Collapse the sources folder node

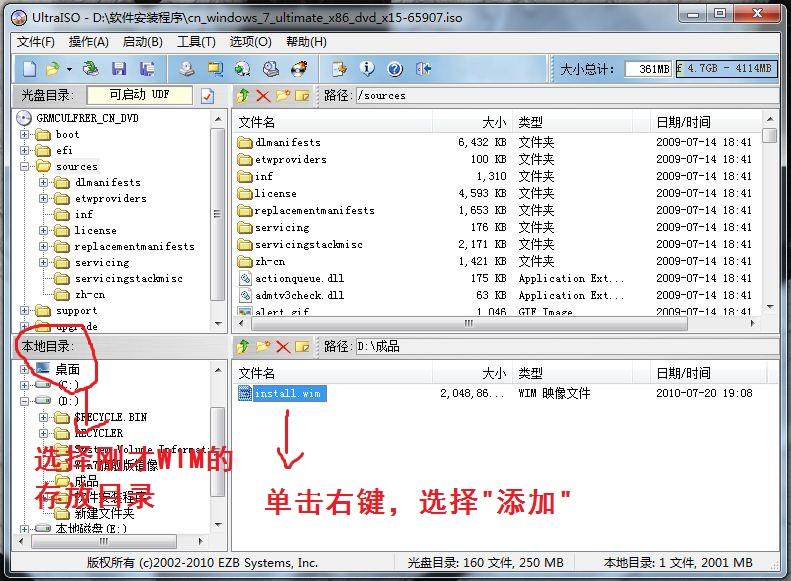(x=24, y=166)
